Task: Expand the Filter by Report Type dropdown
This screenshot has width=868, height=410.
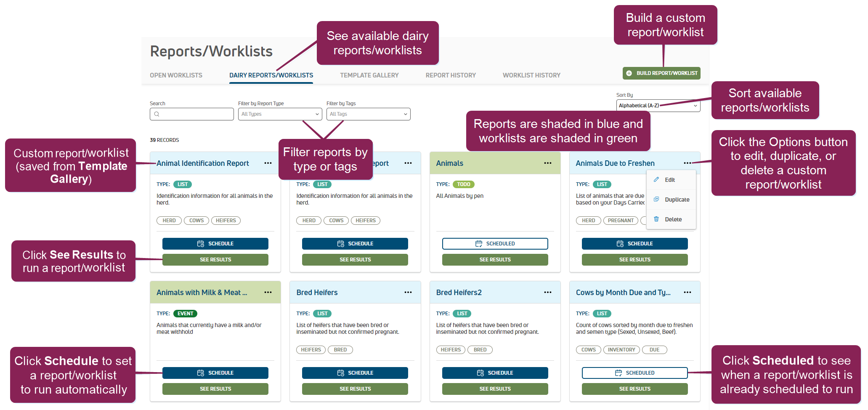Action: pos(280,114)
